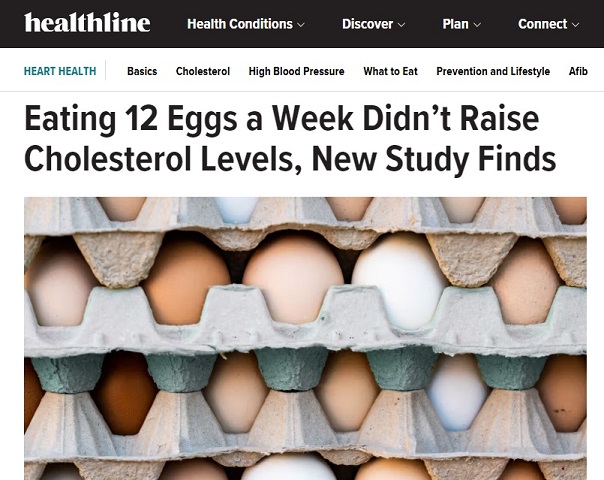Click the 12 Eggs article headline

[290, 139]
